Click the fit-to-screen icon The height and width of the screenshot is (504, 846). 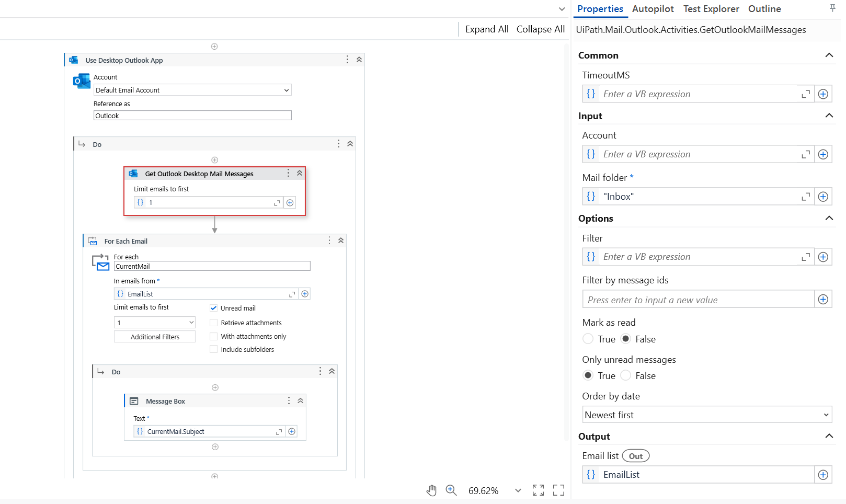(x=538, y=490)
